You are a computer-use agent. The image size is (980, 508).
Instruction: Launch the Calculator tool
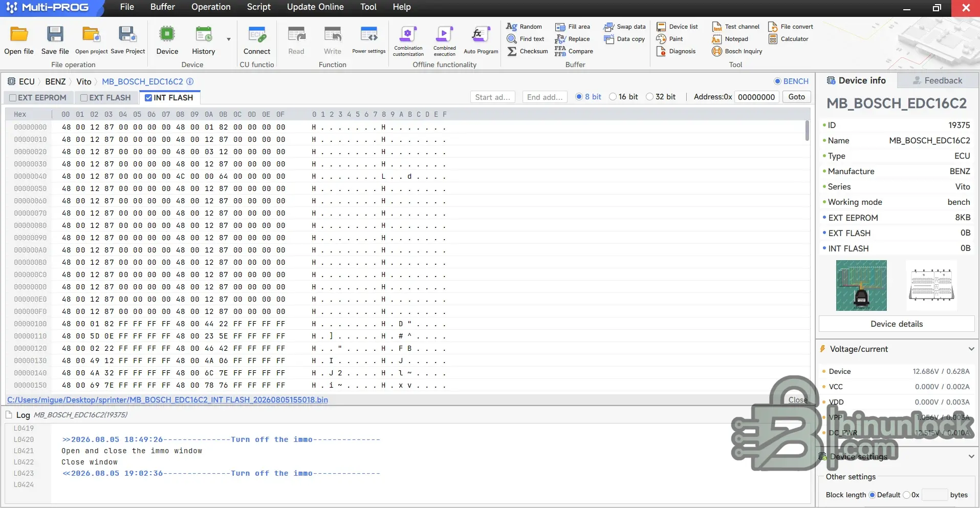[789, 39]
